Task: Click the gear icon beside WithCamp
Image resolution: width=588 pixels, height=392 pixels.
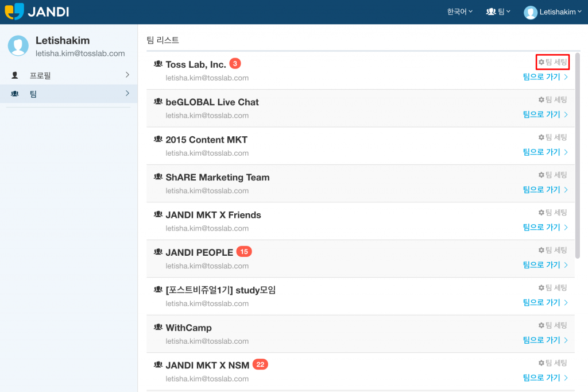Action: point(540,325)
